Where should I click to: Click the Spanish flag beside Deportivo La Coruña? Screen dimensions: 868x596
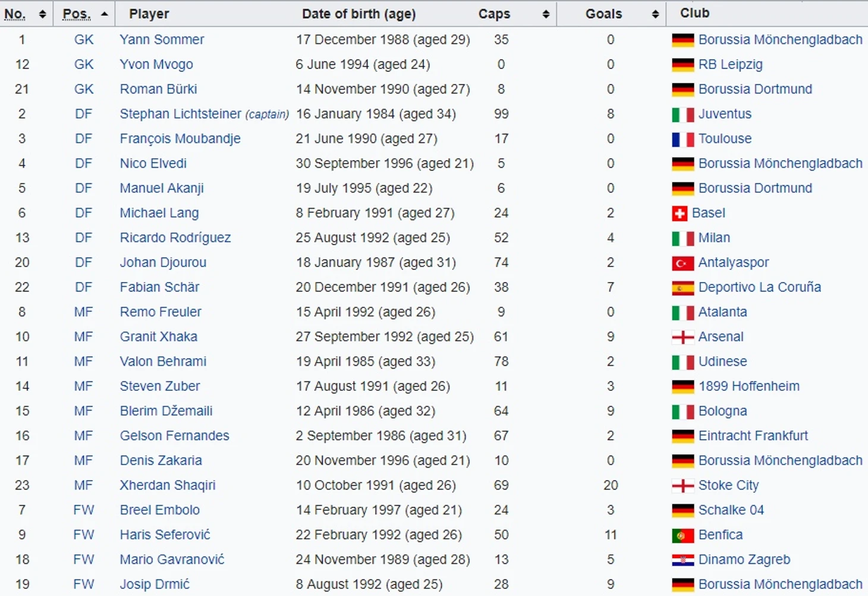tap(683, 288)
